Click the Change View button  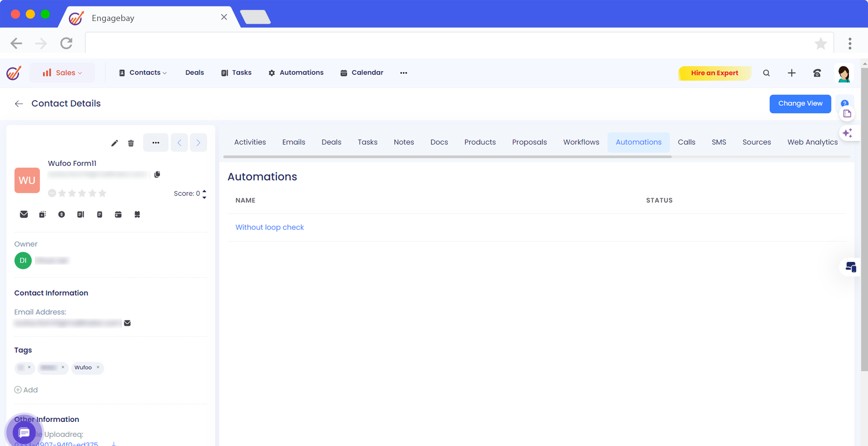point(800,103)
